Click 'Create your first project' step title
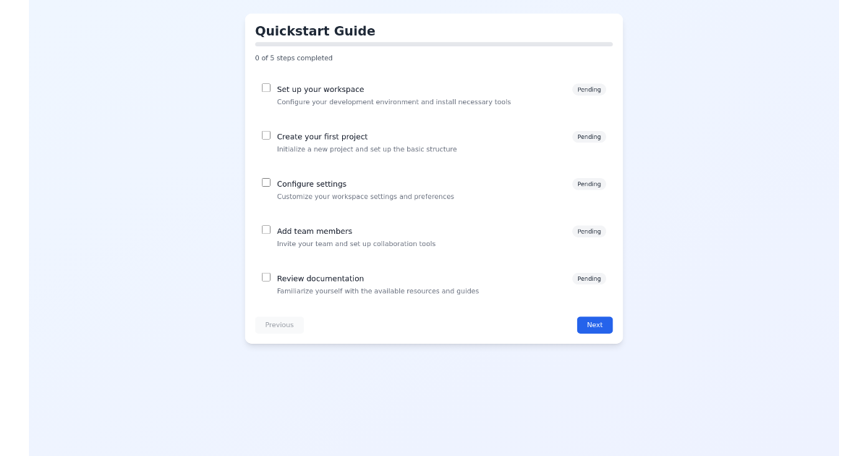The height and width of the screenshot is (456, 868). coord(322,136)
